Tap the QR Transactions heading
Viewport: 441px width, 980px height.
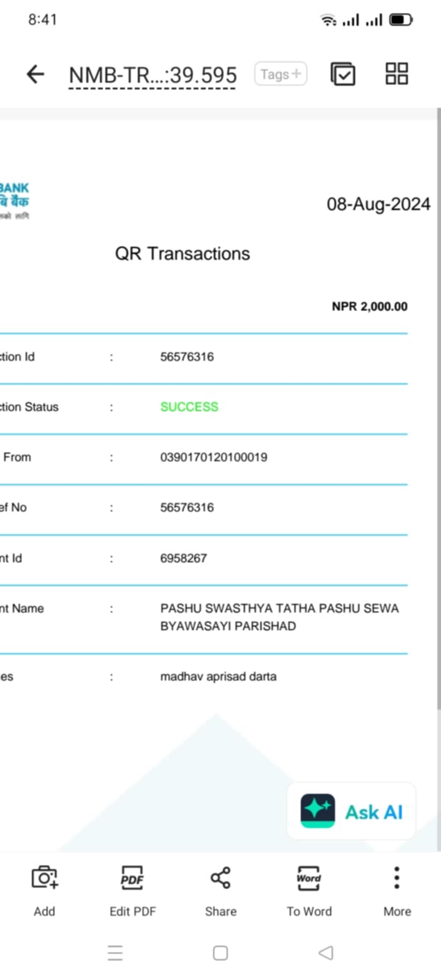[183, 254]
